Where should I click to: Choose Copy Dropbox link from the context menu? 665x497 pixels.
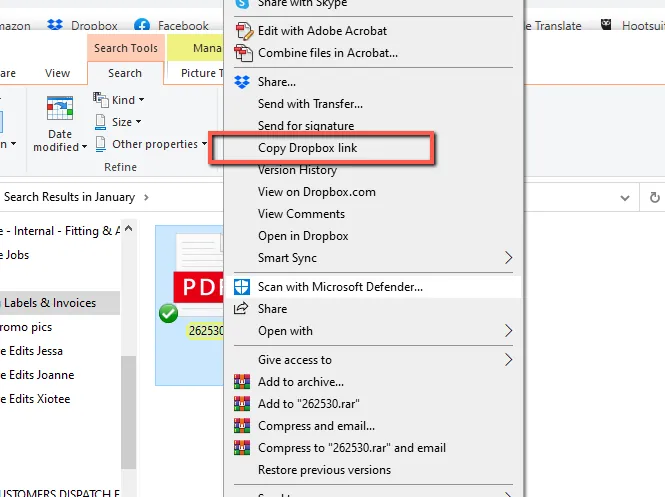click(307, 148)
